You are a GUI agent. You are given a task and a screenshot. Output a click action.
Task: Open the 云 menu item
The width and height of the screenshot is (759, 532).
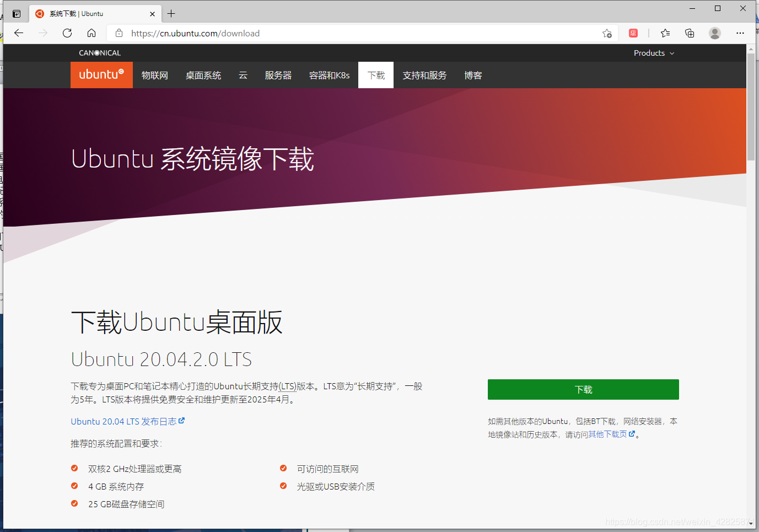(243, 75)
